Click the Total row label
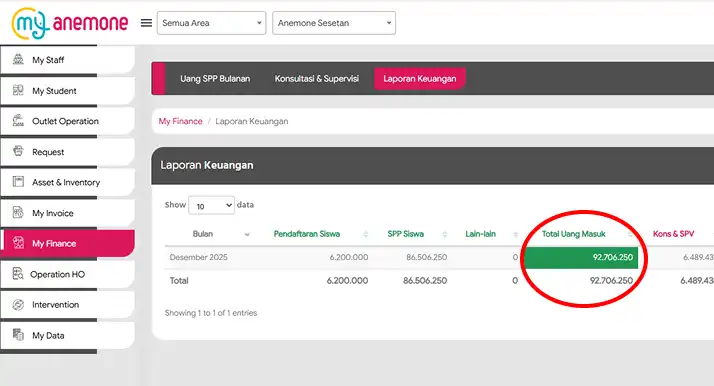Viewport: 714px width, 386px height. pos(179,280)
